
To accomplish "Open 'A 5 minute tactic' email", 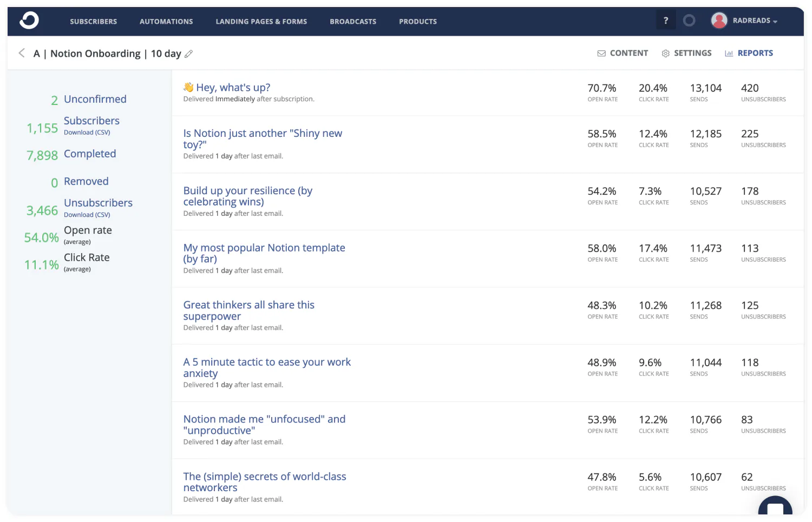I will pos(267,367).
